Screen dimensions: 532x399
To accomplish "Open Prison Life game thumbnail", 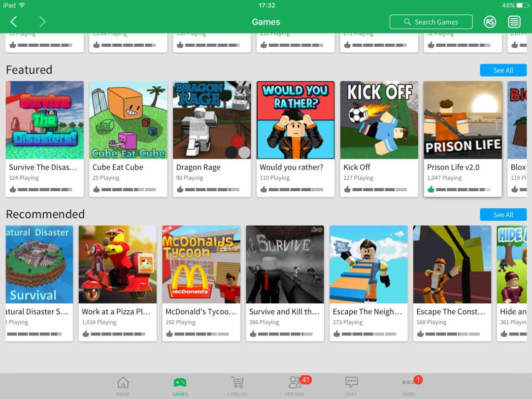I will coord(463,120).
